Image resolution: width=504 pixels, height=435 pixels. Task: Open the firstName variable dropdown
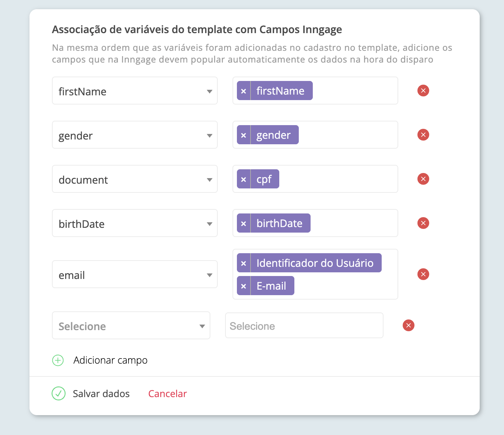click(x=135, y=91)
